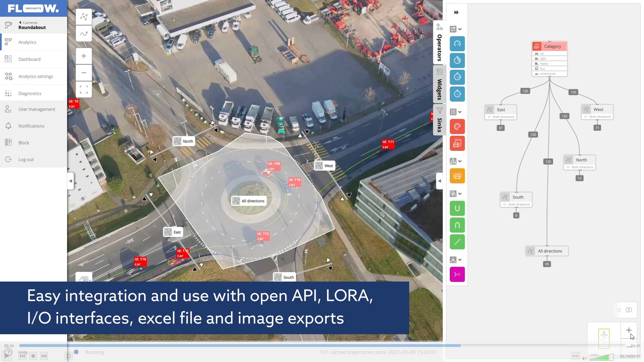Add the magenta greater-than-or-equal operator block

457,274
